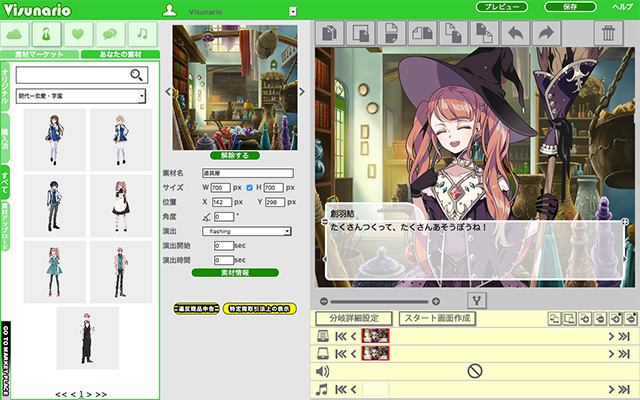Click the undo arrow in toolbar
Viewport: 640px width, 400px height.
tap(517, 34)
